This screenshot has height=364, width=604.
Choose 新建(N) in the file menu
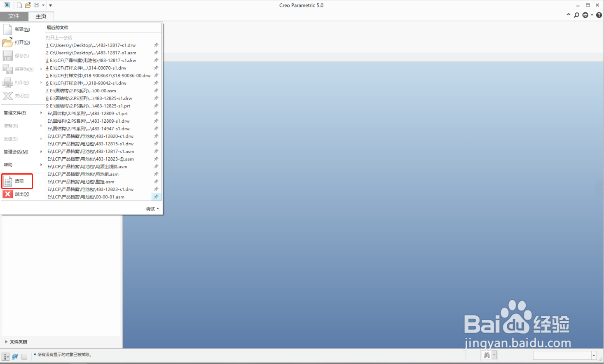coord(23,29)
